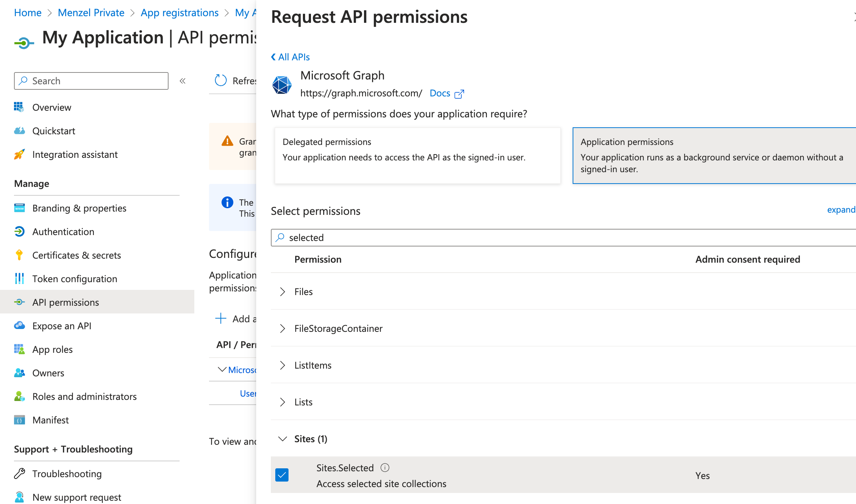Click the orange warning triangle icon
This screenshot has height=504, width=856.
tap(227, 141)
